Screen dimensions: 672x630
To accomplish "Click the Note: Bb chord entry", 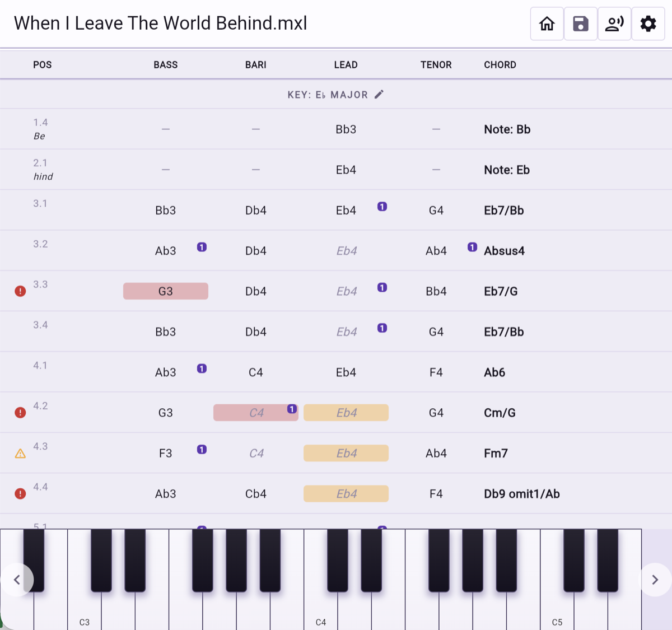I will point(507,129).
